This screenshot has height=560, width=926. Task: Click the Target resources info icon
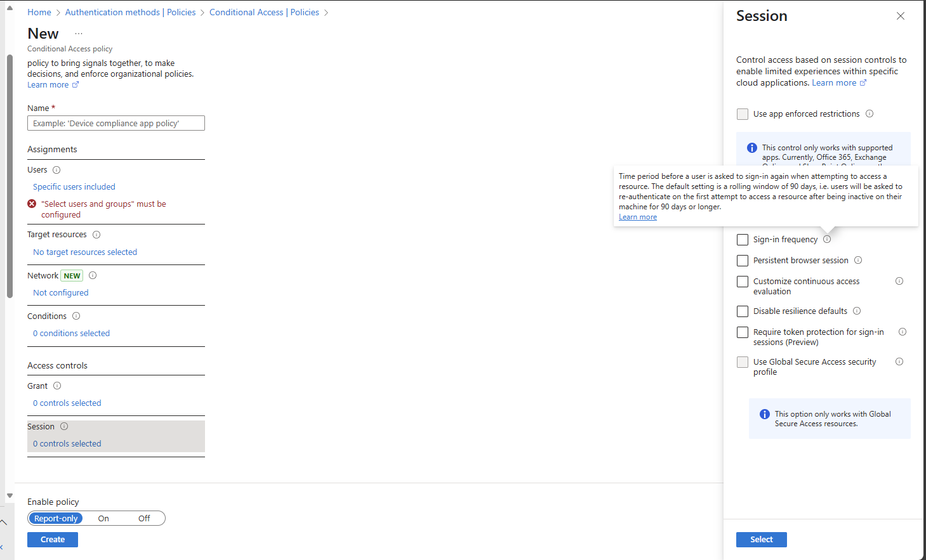[x=96, y=234]
